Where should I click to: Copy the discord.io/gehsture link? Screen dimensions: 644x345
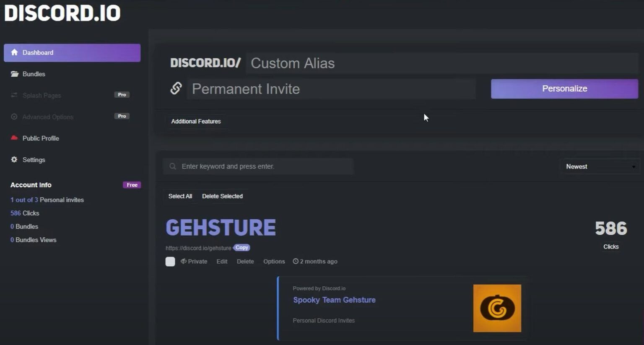pos(241,247)
